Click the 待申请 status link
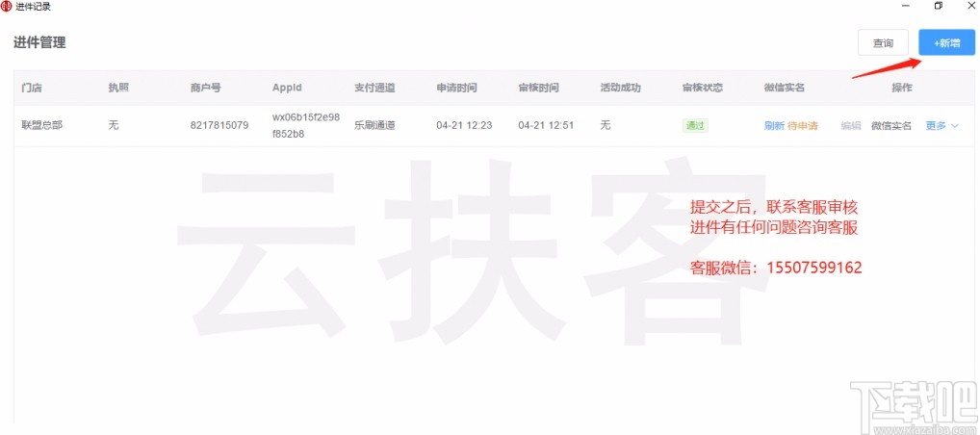The width and height of the screenshot is (980, 435). tap(802, 126)
